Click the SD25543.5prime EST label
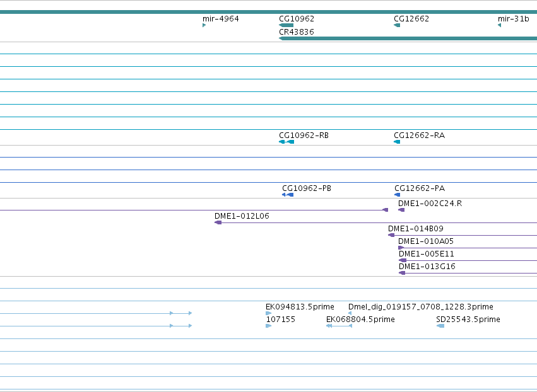 [468, 320]
